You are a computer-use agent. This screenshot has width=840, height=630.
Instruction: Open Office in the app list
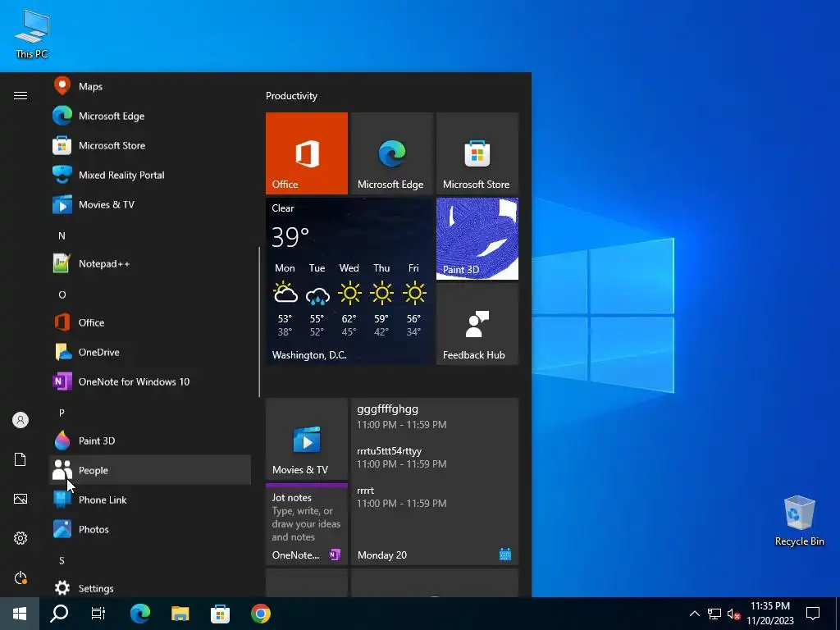[x=150, y=322]
